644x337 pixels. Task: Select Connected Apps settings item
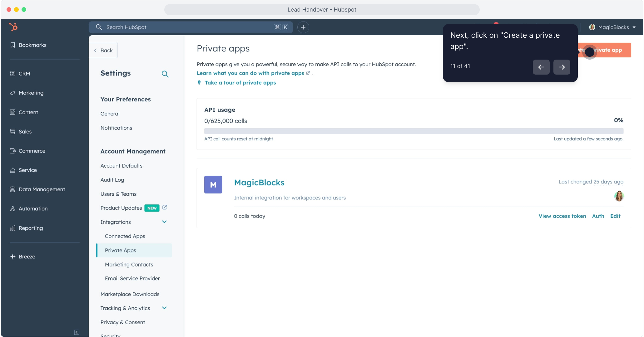[125, 236]
